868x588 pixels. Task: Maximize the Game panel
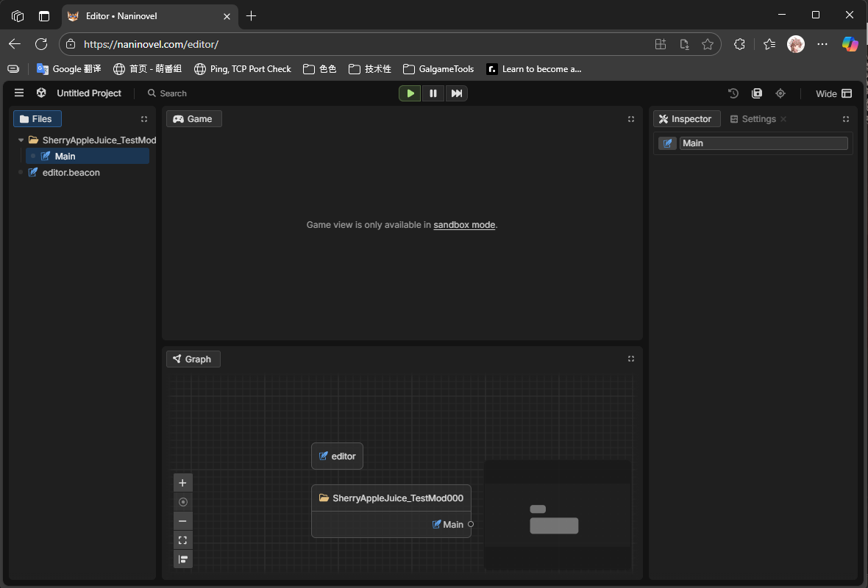[x=631, y=119]
